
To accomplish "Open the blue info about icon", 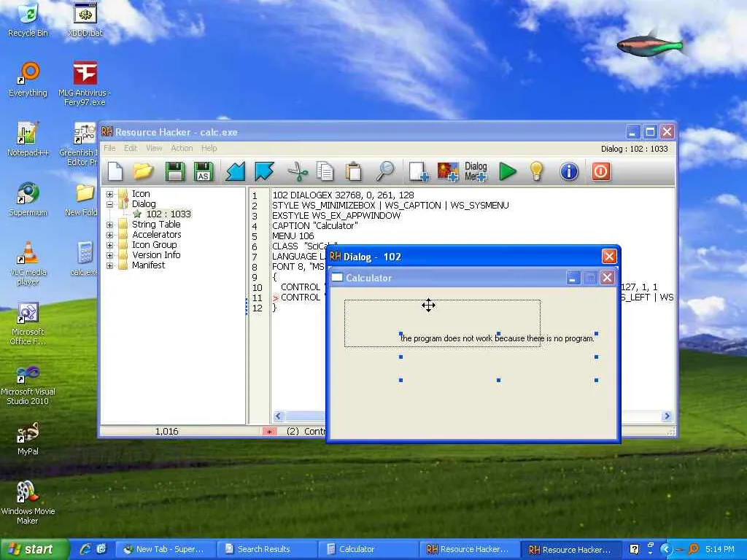I will click(569, 171).
